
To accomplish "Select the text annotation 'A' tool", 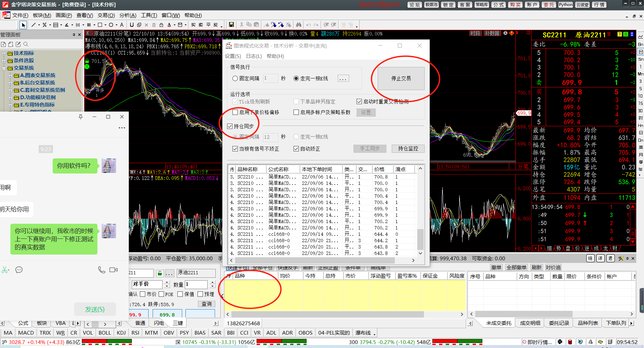I will coord(121,25).
